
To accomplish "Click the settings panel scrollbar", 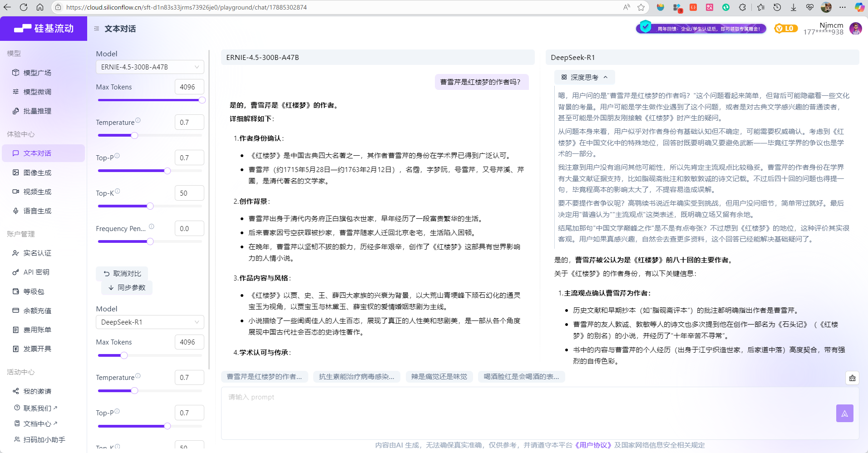I will pos(209,209).
